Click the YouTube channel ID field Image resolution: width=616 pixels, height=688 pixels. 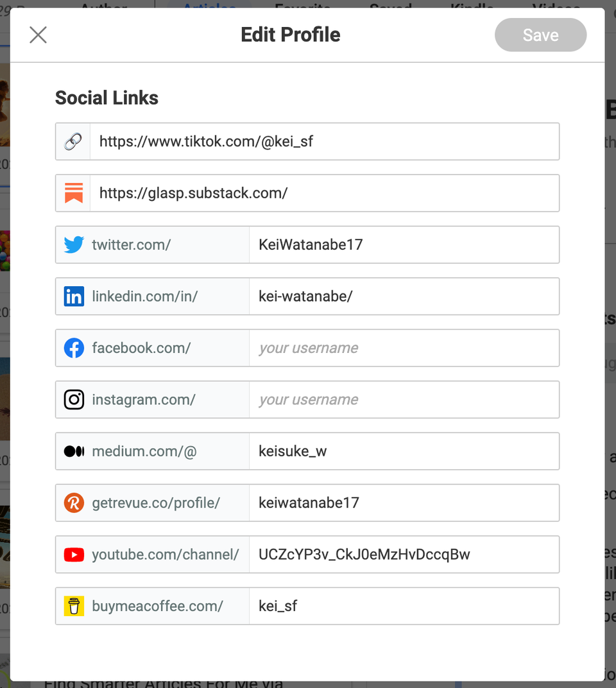click(x=404, y=555)
